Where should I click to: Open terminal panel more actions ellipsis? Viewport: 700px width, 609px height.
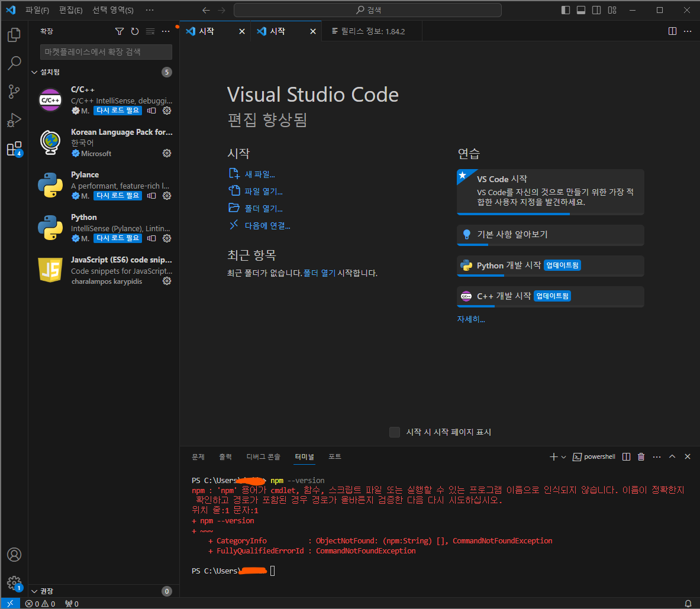pyautogui.click(x=657, y=456)
